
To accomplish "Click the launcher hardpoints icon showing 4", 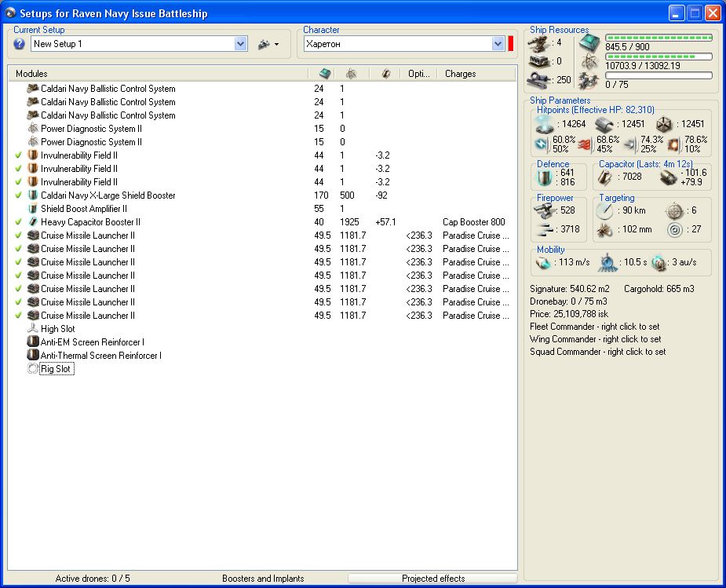I will pos(539,43).
